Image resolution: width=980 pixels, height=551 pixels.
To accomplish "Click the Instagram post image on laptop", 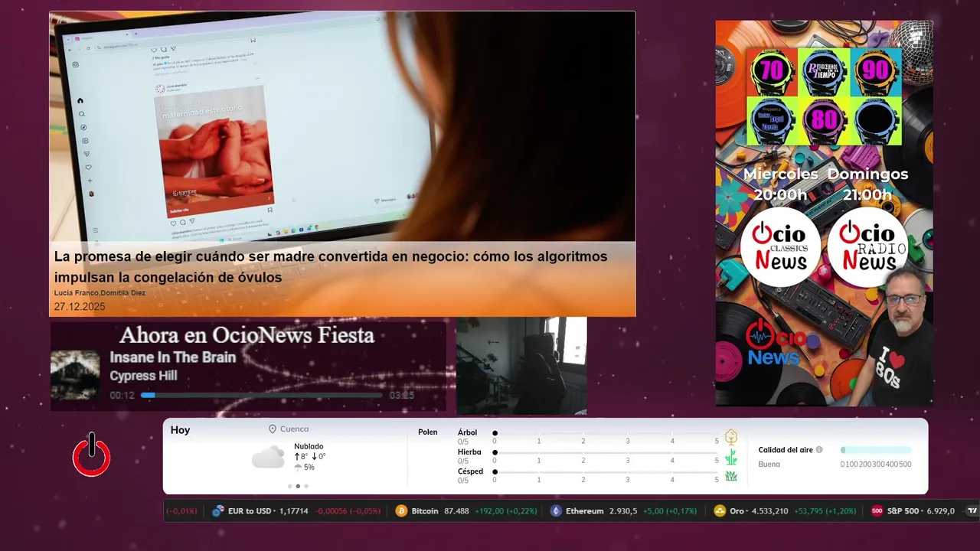I will (x=214, y=153).
